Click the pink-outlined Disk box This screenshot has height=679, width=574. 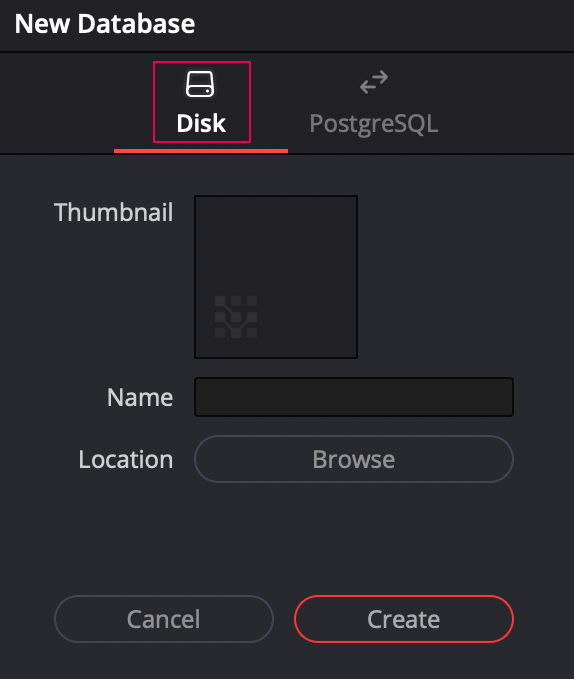202,102
